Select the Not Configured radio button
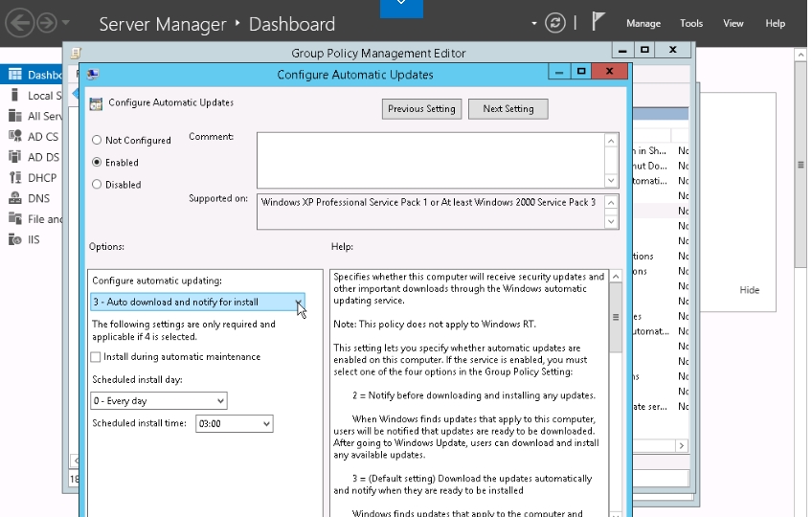The height and width of the screenshot is (517, 812). pyautogui.click(x=97, y=140)
